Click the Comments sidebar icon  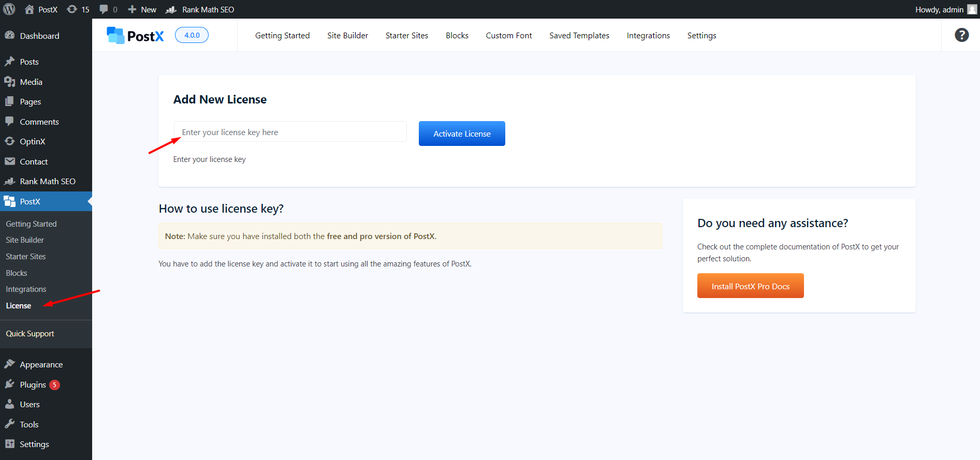tap(9, 121)
